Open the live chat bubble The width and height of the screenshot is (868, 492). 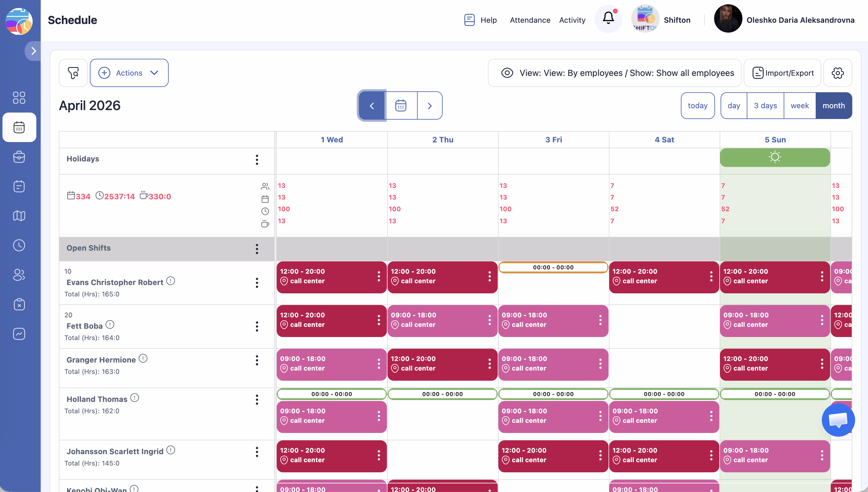tap(838, 420)
